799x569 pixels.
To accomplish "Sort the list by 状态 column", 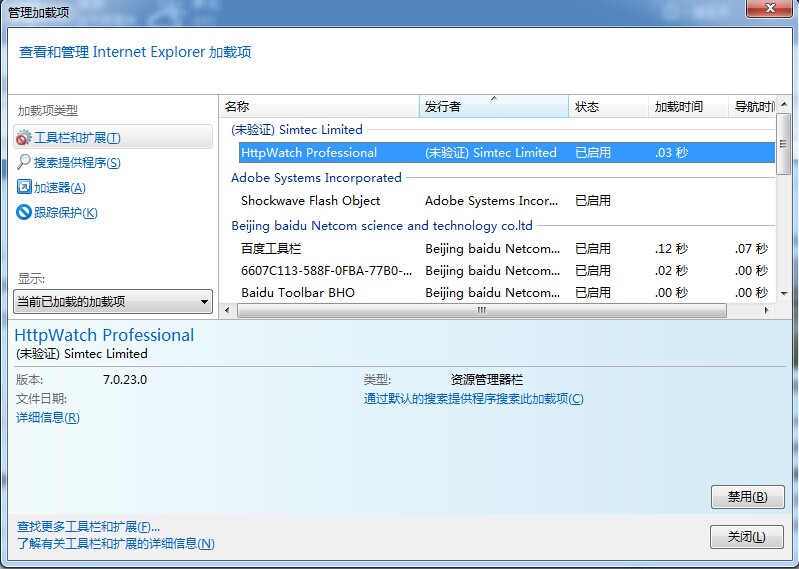I will click(607, 106).
